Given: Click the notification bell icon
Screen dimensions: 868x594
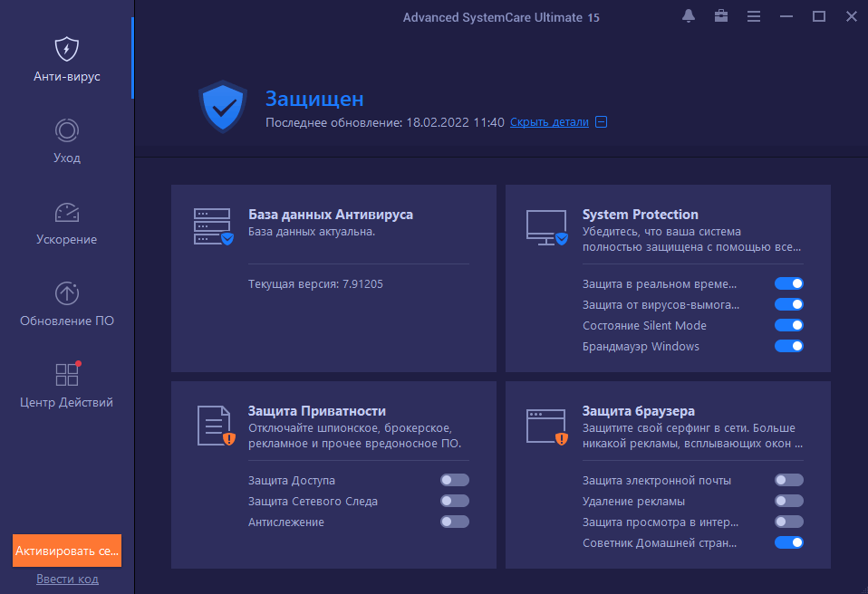Looking at the screenshot, I should (688, 16).
